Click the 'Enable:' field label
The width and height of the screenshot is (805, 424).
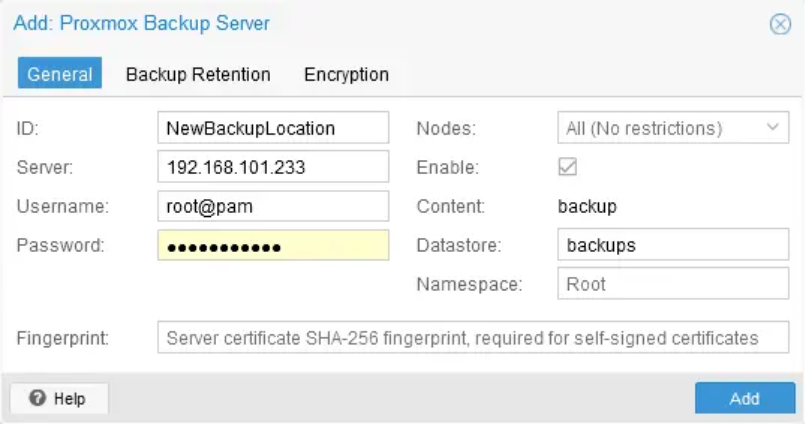(447, 168)
